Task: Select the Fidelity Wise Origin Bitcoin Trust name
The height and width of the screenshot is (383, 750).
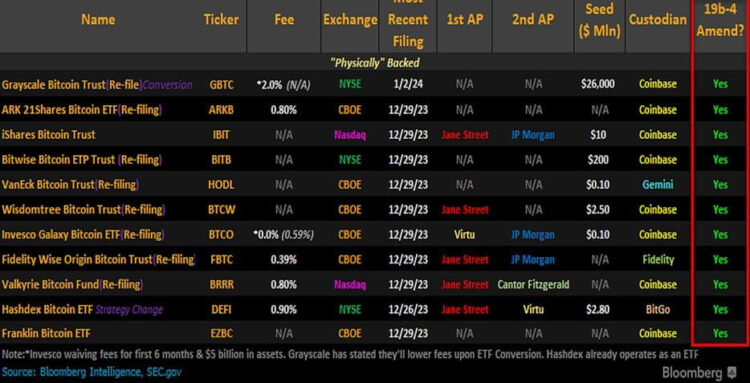Action: 99,260
